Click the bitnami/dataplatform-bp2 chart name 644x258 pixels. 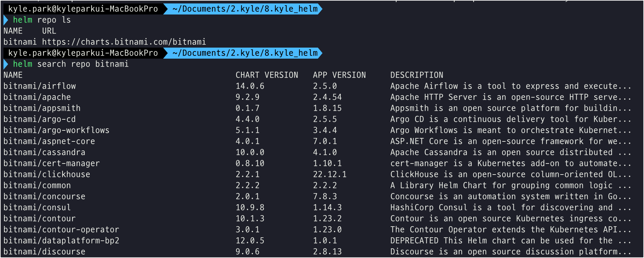click(61, 241)
